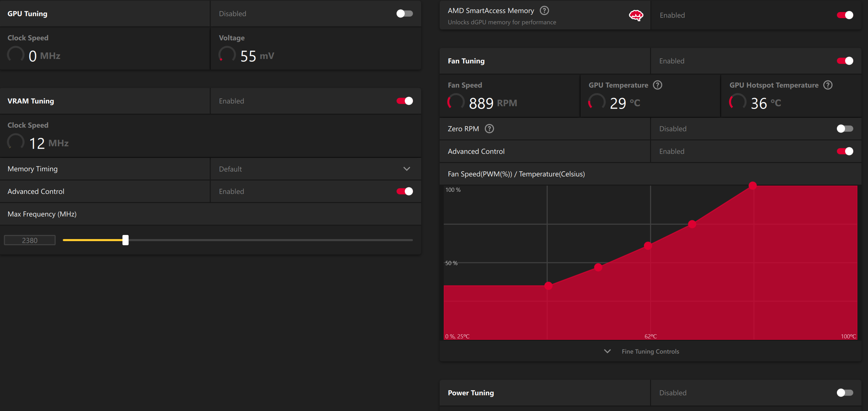Select the third fan curve point at 62°C
The image size is (868, 411).
click(648, 246)
